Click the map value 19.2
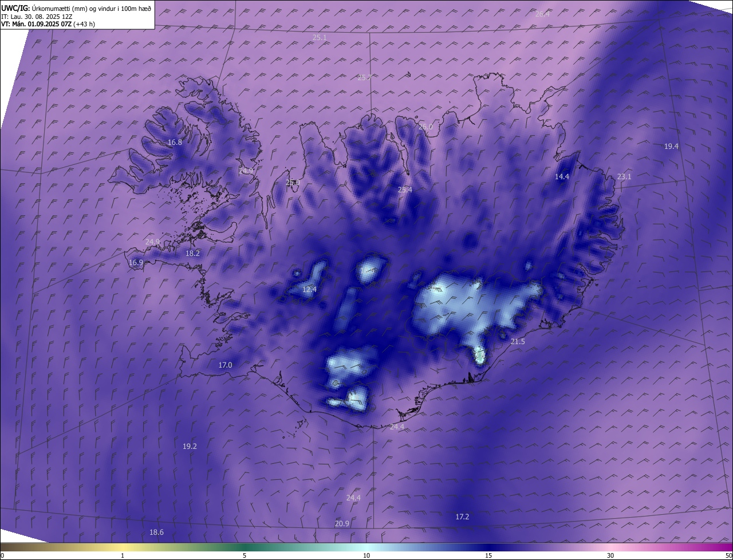This screenshot has width=733, height=560. click(190, 447)
